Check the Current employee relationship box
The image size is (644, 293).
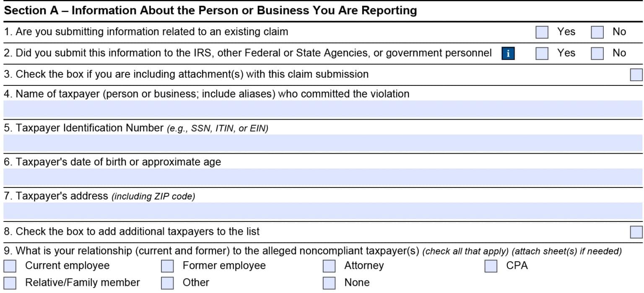pos(10,265)
